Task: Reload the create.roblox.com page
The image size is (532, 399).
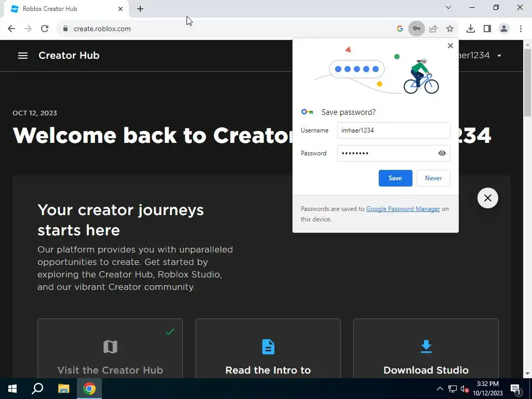Action: (45, 29)
